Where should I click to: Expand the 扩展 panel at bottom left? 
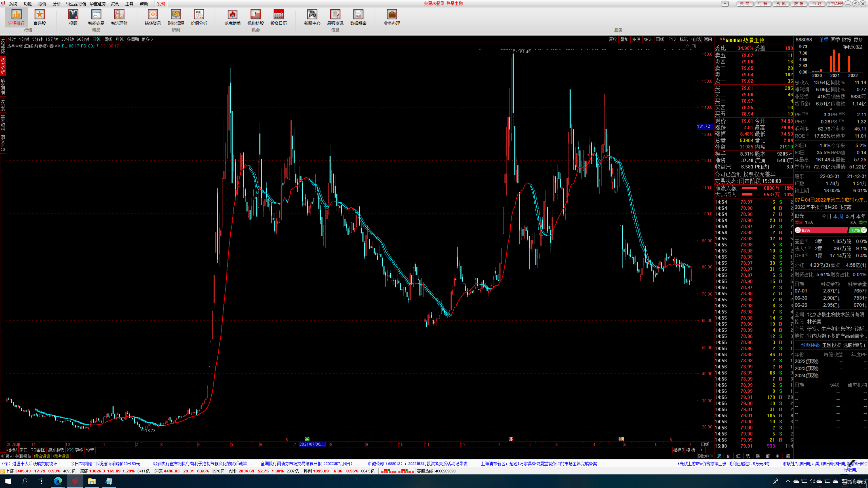pyautogui.click(x=7, y=456)
